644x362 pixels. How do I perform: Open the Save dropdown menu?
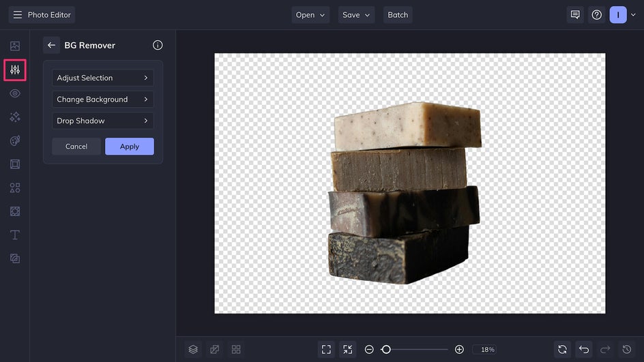[356, 15]
